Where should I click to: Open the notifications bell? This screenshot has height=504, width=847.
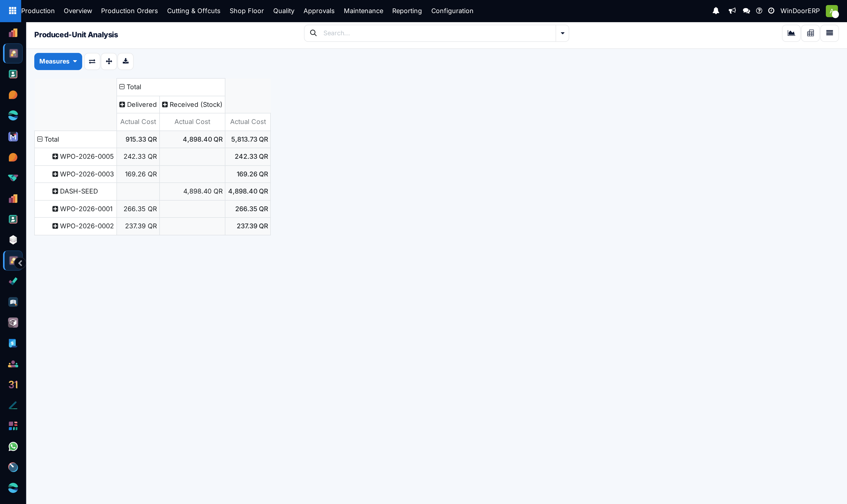[716, 11]
